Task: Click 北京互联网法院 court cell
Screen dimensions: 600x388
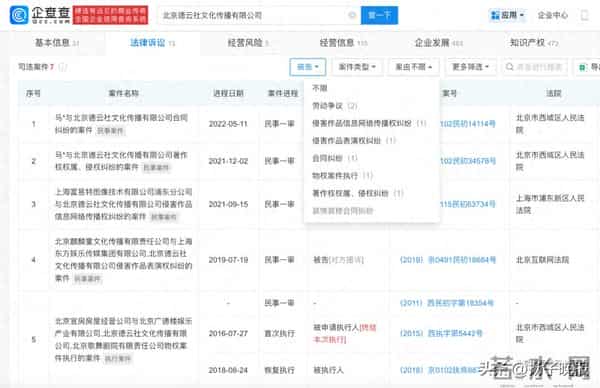Action: point(542,260)
